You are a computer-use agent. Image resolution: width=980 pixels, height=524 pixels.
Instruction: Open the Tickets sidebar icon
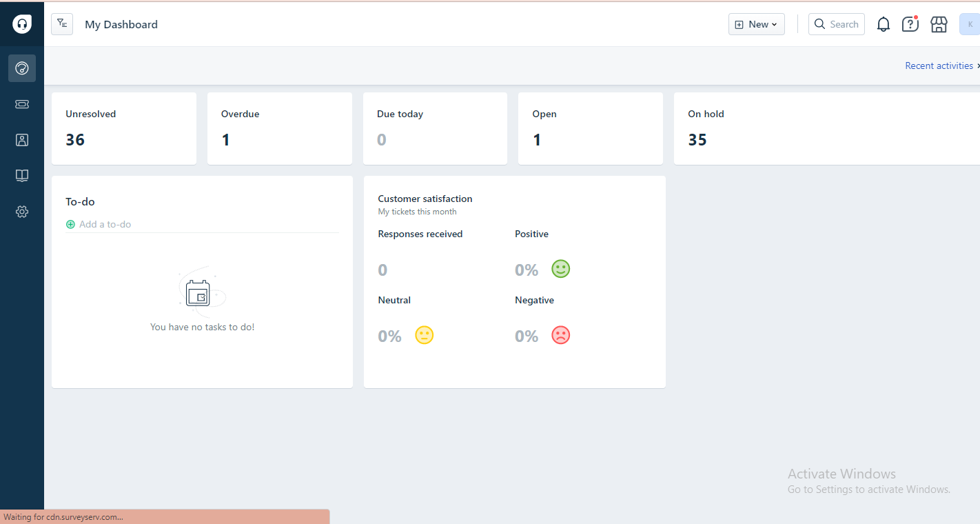click(22, 104)
